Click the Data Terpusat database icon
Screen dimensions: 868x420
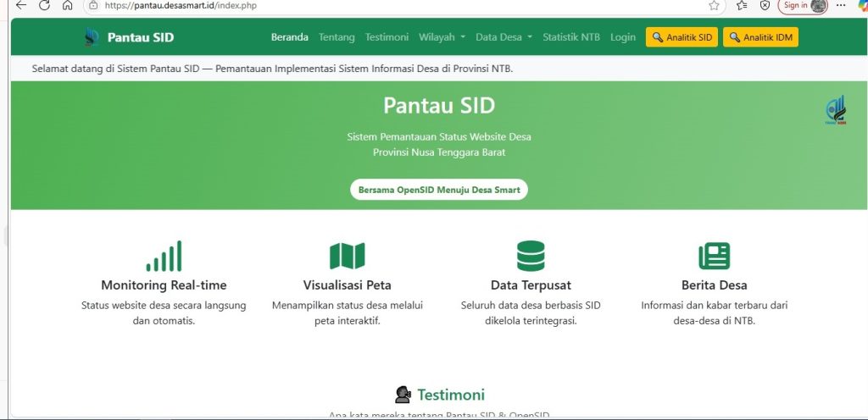[531, 256]
